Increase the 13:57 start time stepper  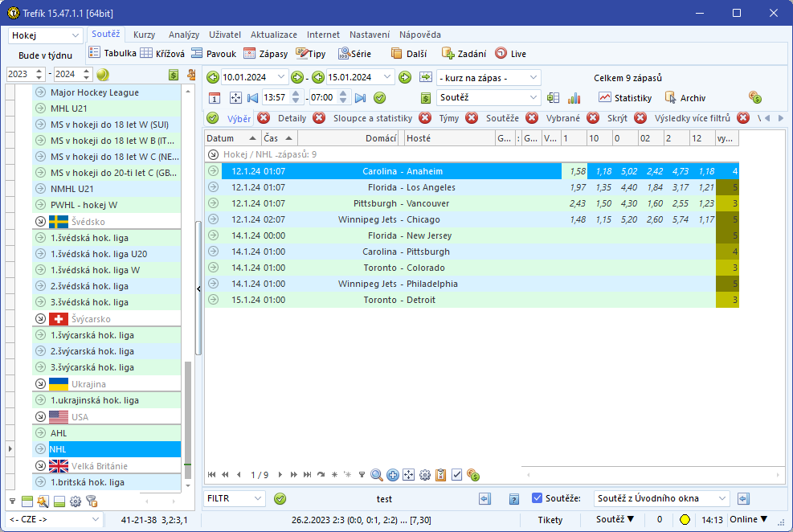click(x=296, y=93)
